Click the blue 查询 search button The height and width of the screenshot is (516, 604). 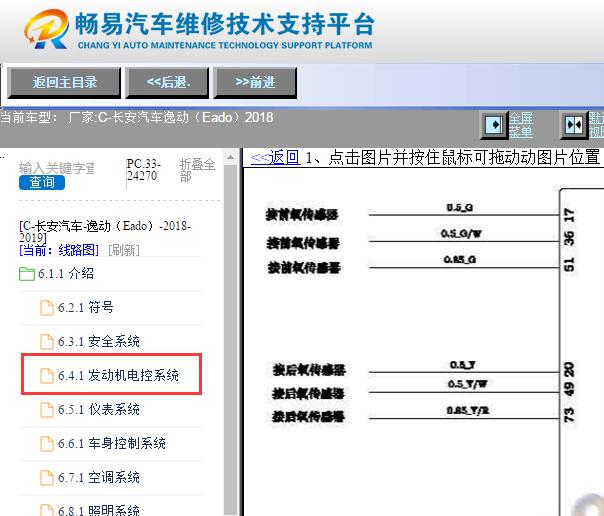pos(42,182)
